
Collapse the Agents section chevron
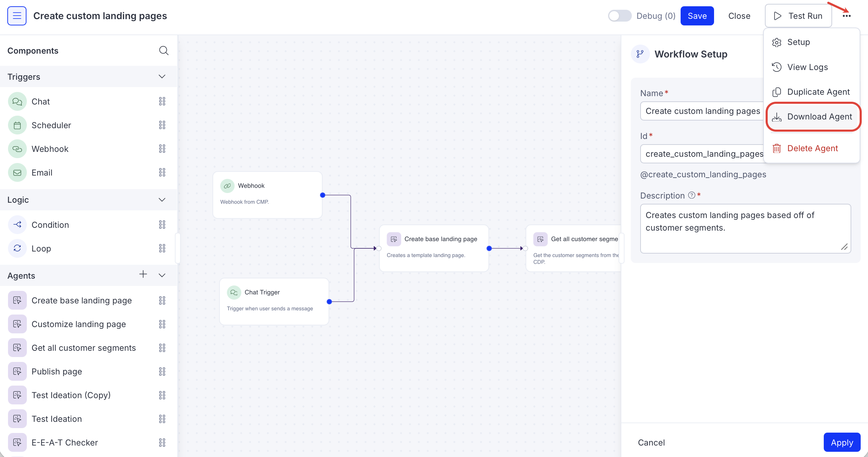[162, 275]
